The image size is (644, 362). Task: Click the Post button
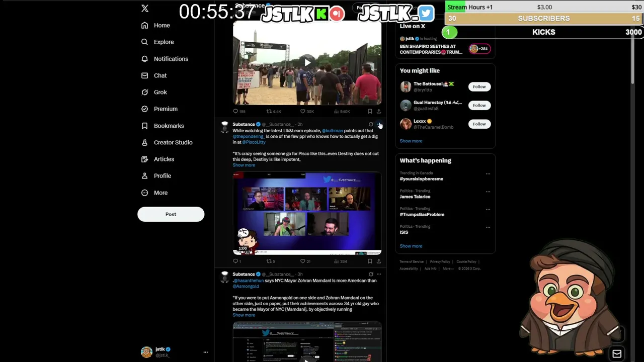pos(171,214)
